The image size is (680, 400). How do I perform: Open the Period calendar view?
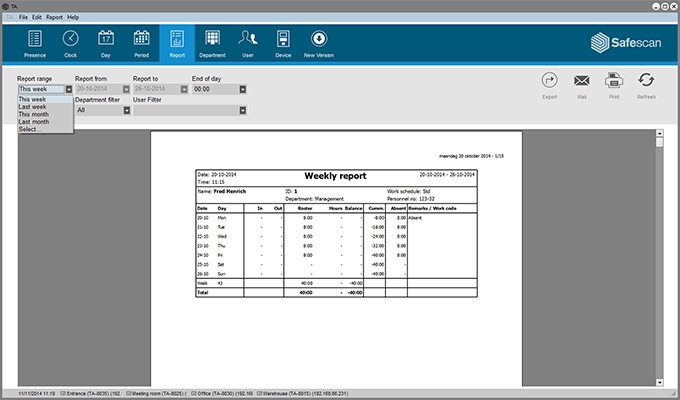coord(141,43)
